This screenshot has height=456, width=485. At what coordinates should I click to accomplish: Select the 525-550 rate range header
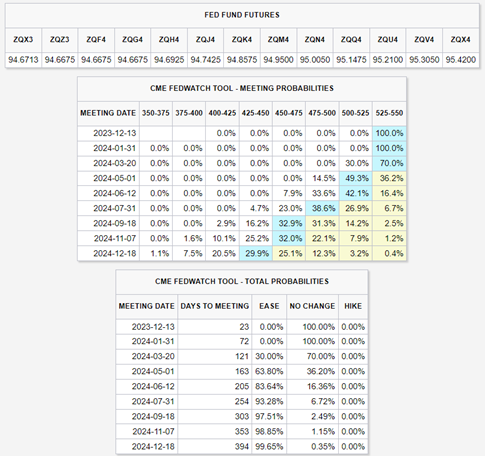pyautogui.click(x=389, y=113)
